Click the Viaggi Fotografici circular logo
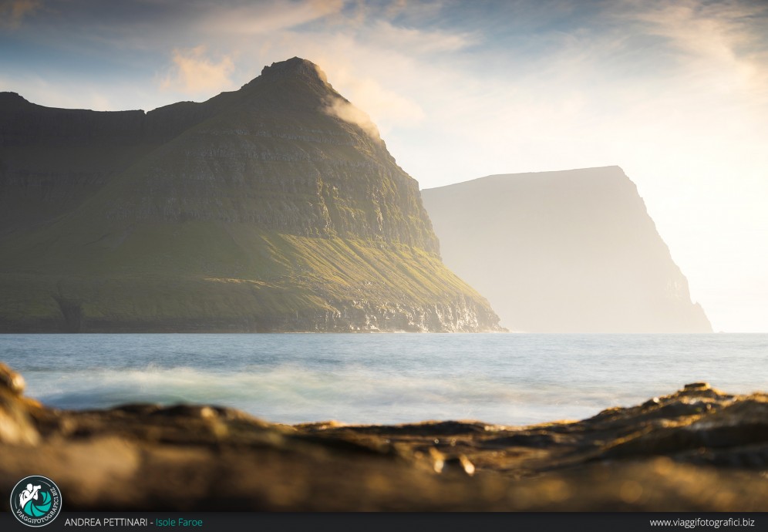The width and height of the screenshot is (768, 532). [36, 500]
